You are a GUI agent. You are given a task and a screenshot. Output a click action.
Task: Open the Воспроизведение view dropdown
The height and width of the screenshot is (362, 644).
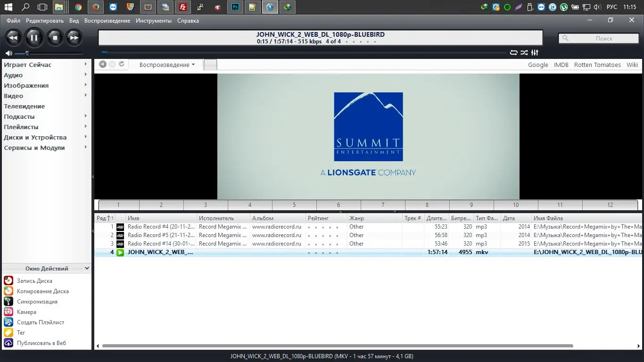click(x=167, y=65)
